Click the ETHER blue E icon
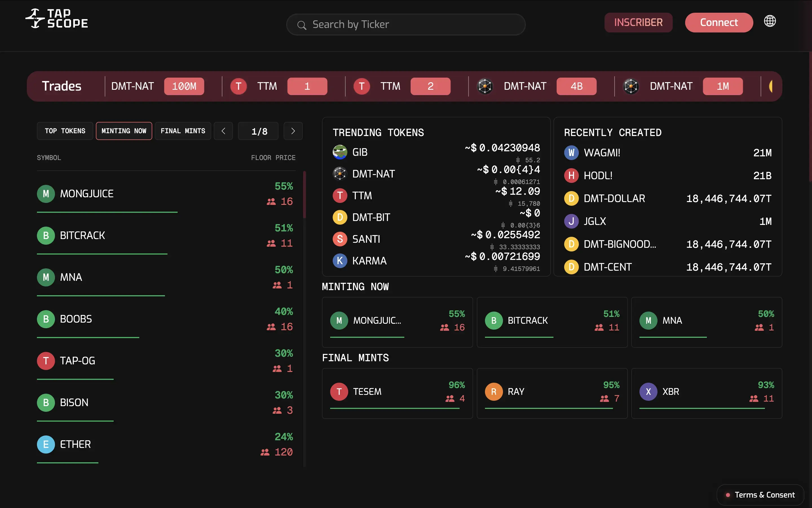The height and width of the screenshot is (508, 812). 46,444
